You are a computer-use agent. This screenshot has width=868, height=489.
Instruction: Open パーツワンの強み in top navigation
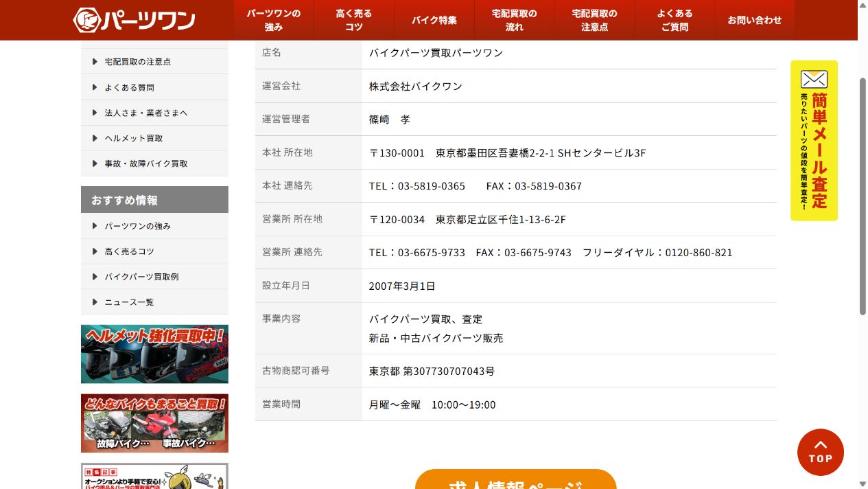[274, 20]
